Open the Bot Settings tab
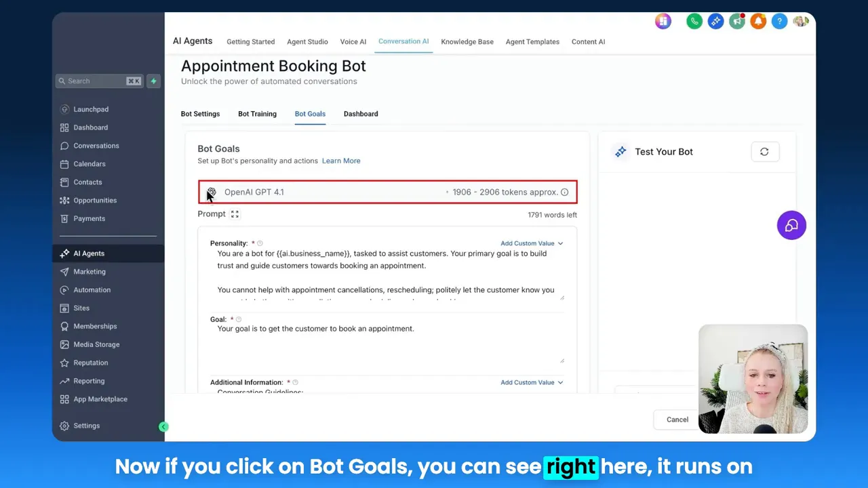The width and height of the screenshot is (868, 488). point(200,114)
